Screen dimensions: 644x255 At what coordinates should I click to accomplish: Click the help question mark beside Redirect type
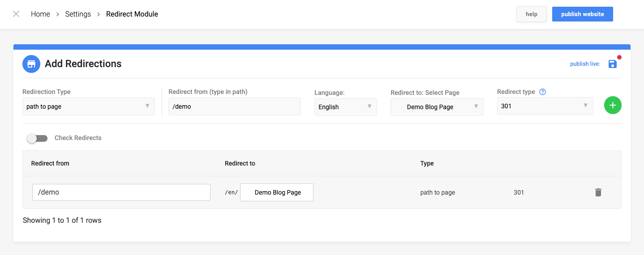[x=542, y=92]
